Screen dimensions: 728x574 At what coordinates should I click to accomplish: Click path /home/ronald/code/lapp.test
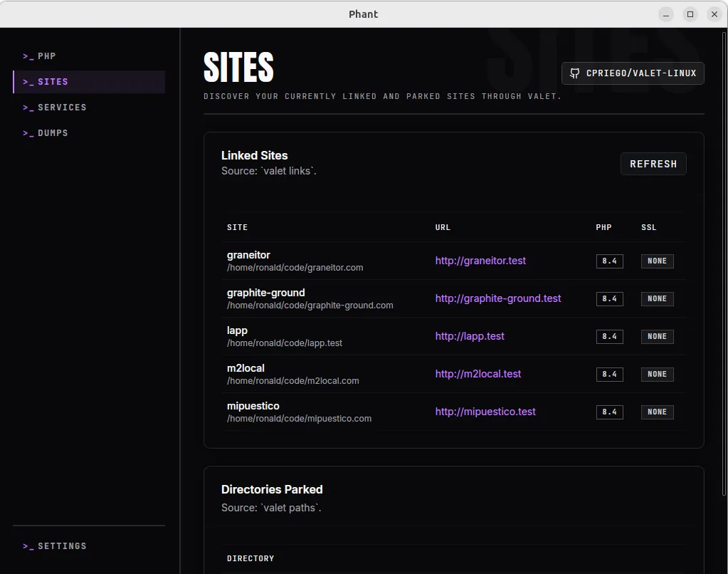click(x=284, y=343)
